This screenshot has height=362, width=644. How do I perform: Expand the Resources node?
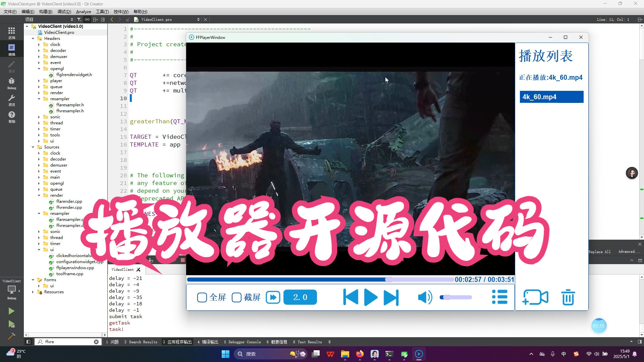tap(33, 292)
